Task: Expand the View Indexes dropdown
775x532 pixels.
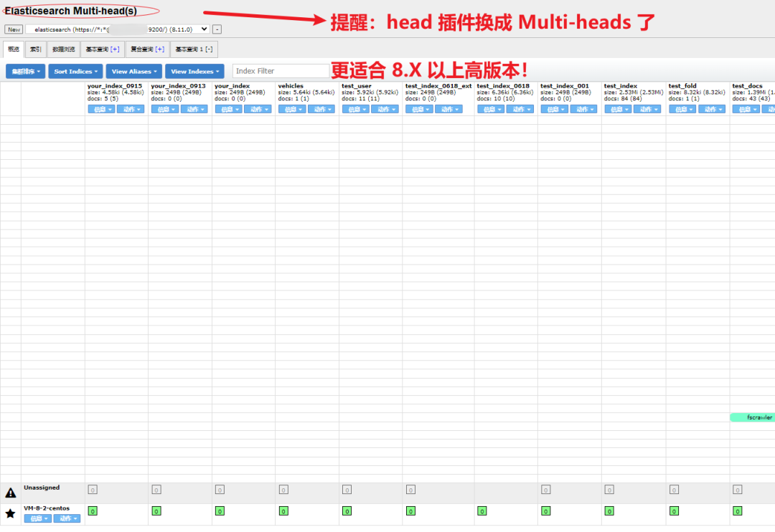Action: [x=194, y=71]
